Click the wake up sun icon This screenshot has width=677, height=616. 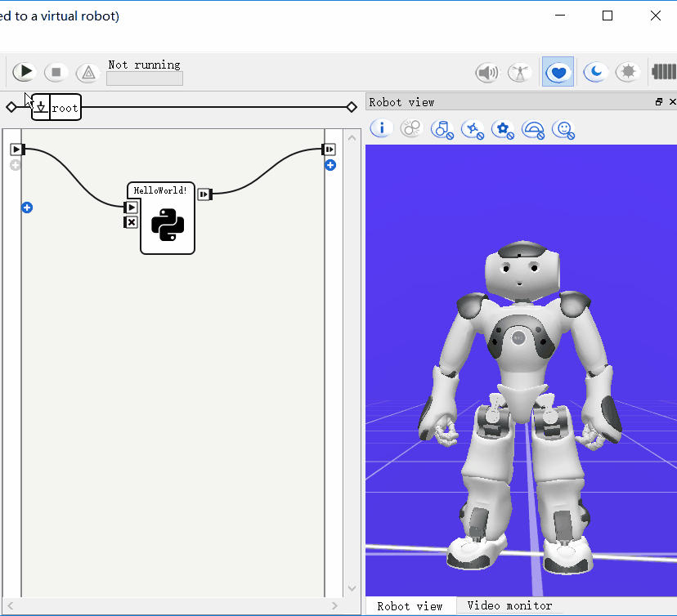(628, 73)
